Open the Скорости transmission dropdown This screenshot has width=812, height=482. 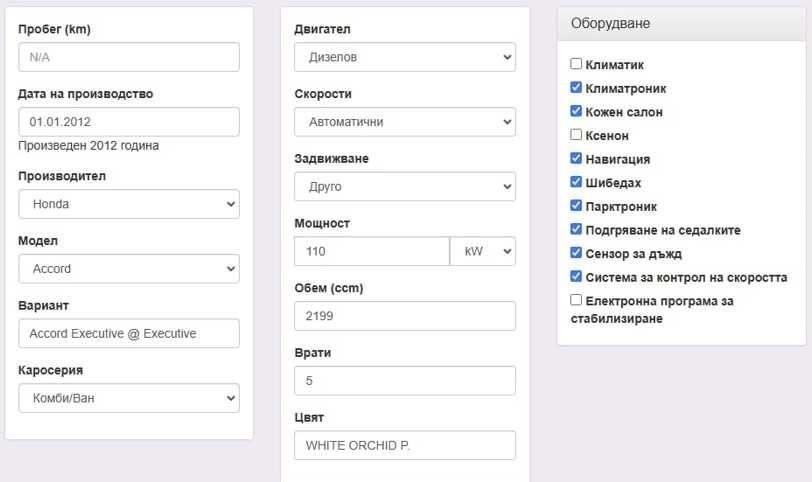pyautogui.click(x=405, y=122)
